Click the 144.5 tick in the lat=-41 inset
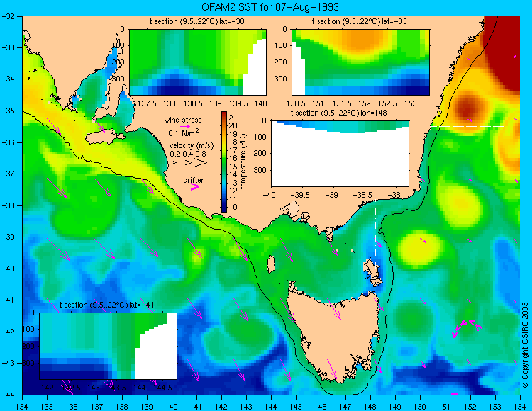 [163, 388]
